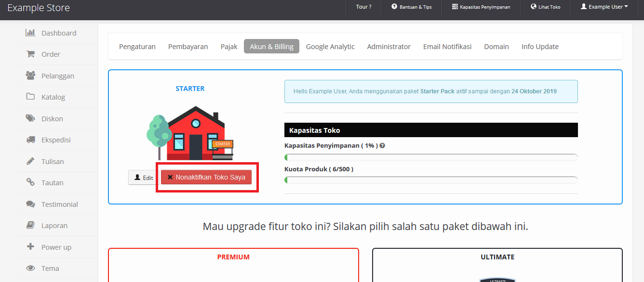Go to the Administrator tab
644x282 pixels.
[389, 47]
